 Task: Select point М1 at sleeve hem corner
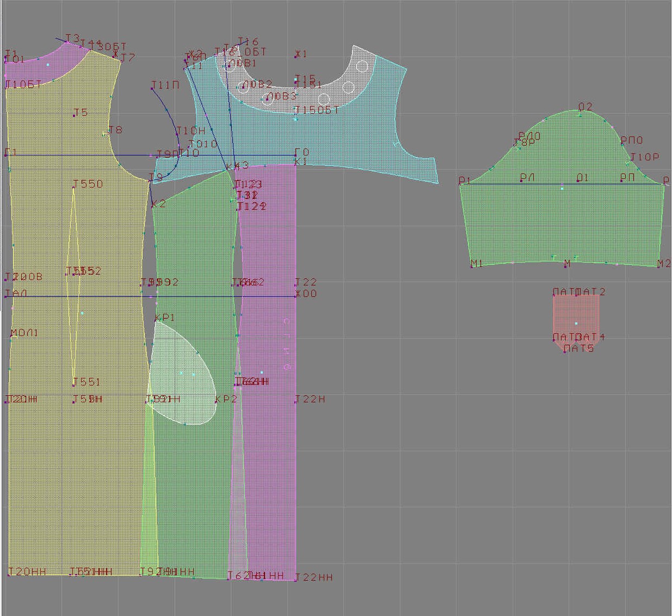pyautogui.click(x=472, y=266)
